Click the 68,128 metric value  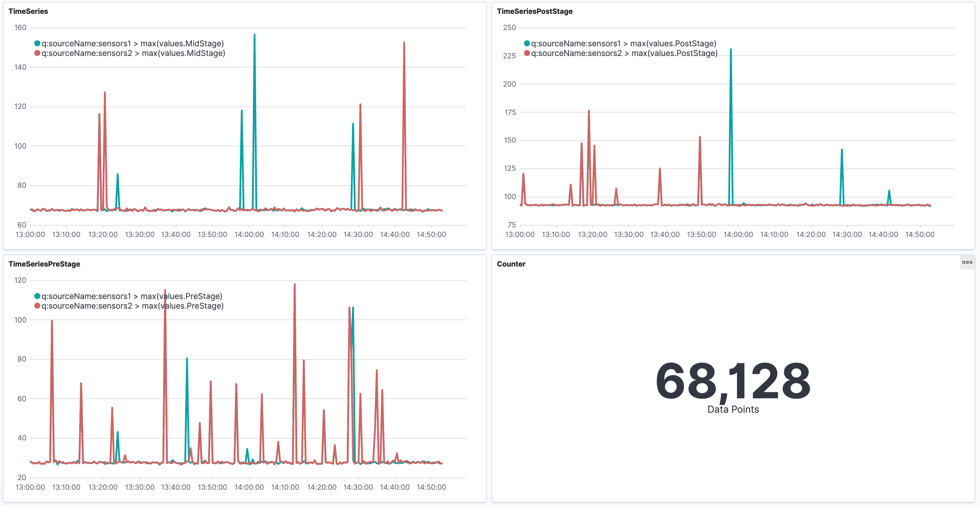[733, 381]
